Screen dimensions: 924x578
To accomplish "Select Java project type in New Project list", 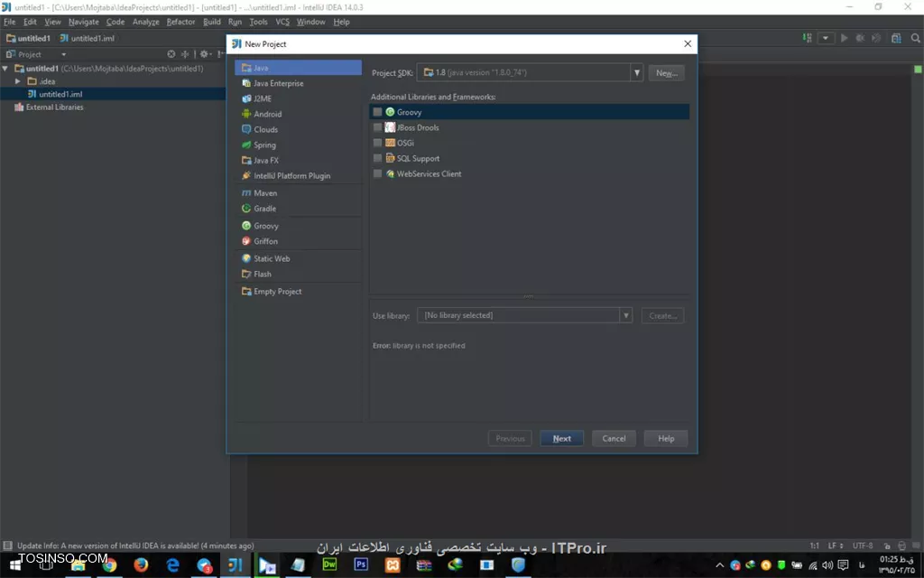I will (x=298, y=68).
